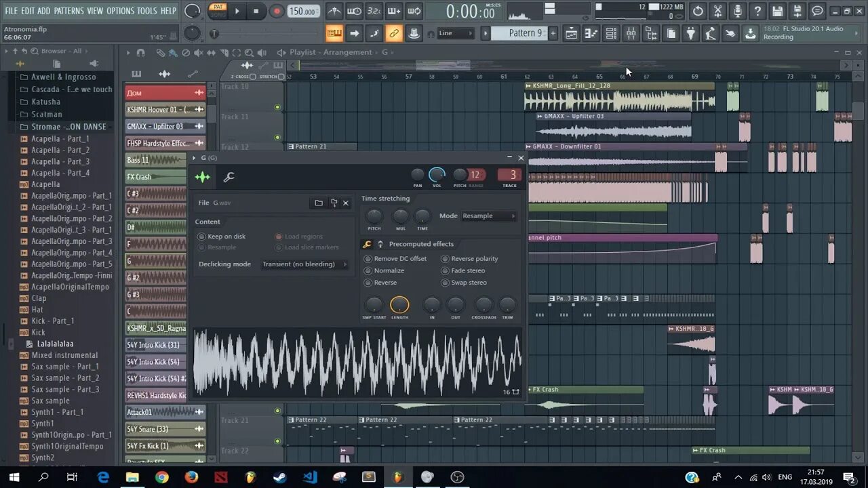Enable the Reverse option
This screenshot has width=868, height=488.
tap(380, 283)
